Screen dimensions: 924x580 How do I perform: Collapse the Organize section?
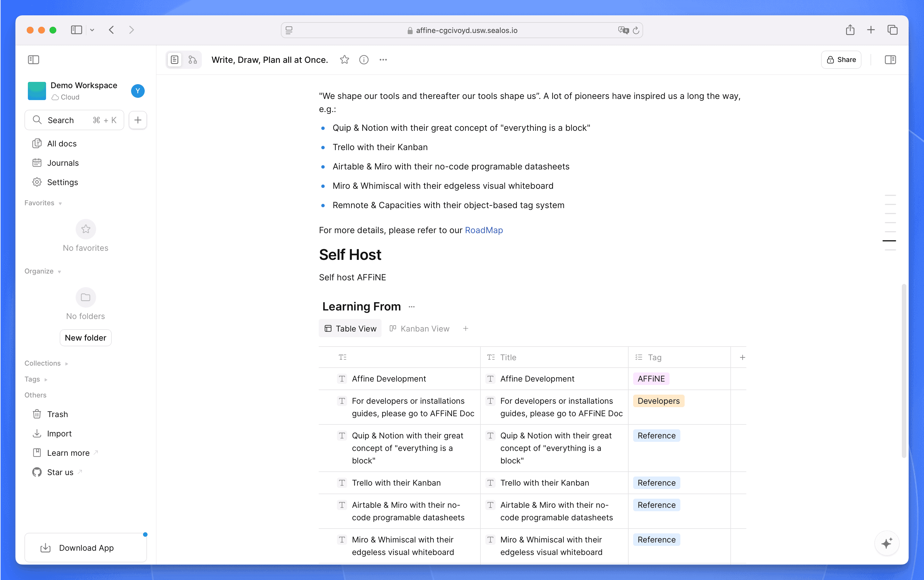pos(59,271)
